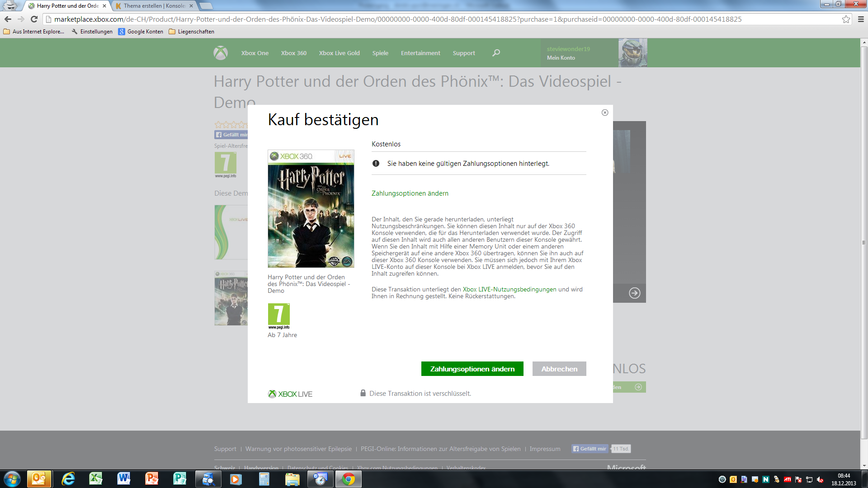Open the Xbox Live Gold menu

[x=340, y=53]
